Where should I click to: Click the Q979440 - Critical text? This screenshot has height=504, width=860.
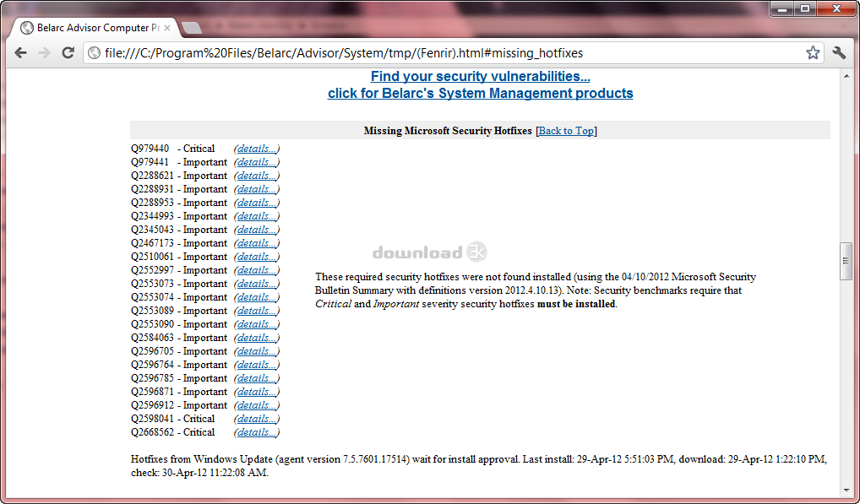point(173,149)
